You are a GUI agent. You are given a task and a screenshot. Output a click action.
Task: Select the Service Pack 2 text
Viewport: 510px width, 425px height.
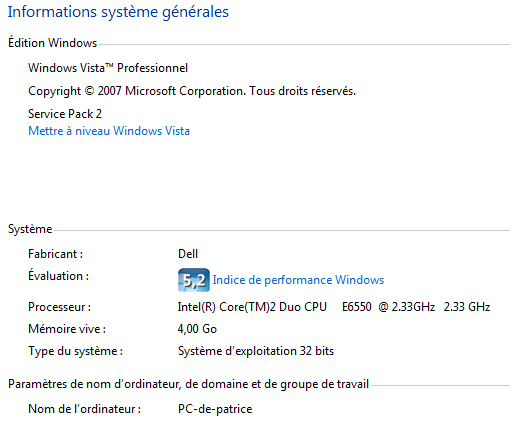coord(65,114)
